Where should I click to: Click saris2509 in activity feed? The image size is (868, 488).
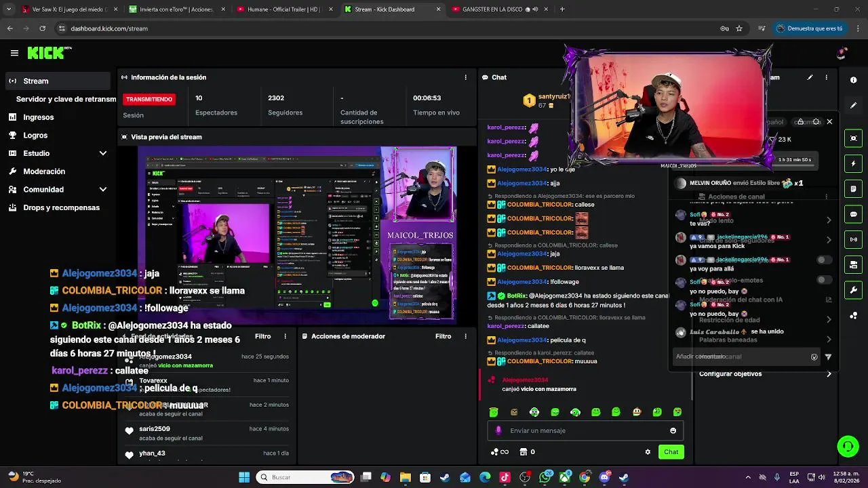[155, 429]
